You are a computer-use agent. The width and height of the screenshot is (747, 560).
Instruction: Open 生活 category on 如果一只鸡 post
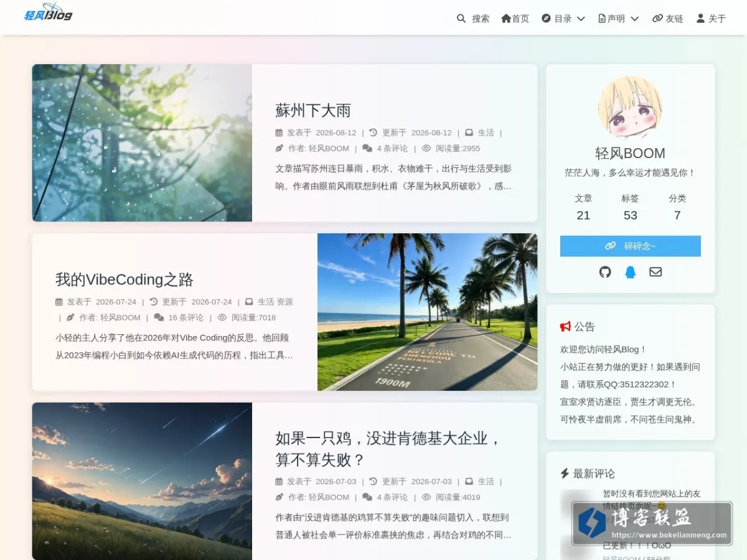click(486, 482)
